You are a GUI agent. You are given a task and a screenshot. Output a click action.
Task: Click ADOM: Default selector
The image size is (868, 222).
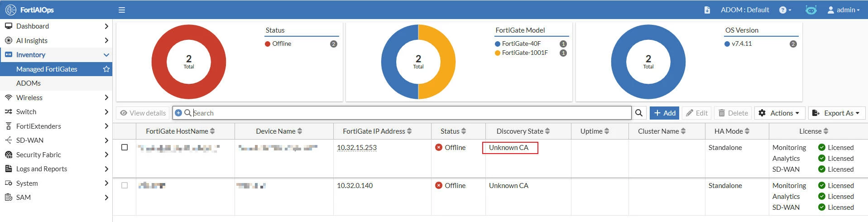click(745, 10)
